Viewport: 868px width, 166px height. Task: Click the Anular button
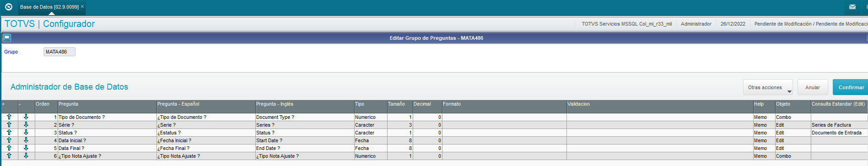coord(813,87)
